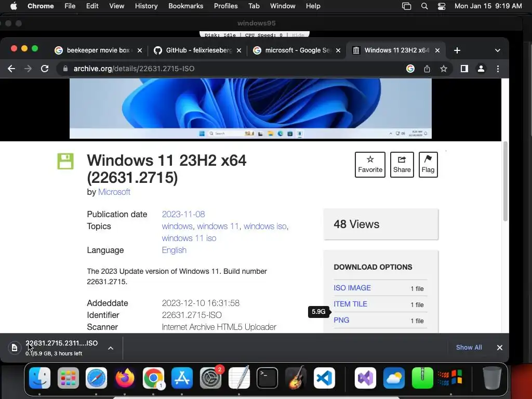Expand the tab search chevron
The image size is (532, 399).
[497, 50]
